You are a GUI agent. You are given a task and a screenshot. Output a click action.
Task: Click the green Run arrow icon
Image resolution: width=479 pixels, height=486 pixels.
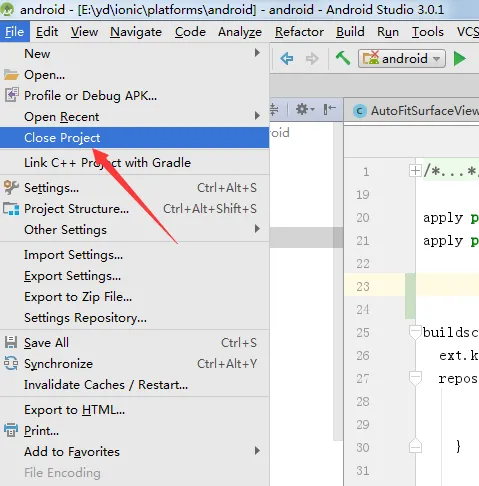tap(460, 59)
